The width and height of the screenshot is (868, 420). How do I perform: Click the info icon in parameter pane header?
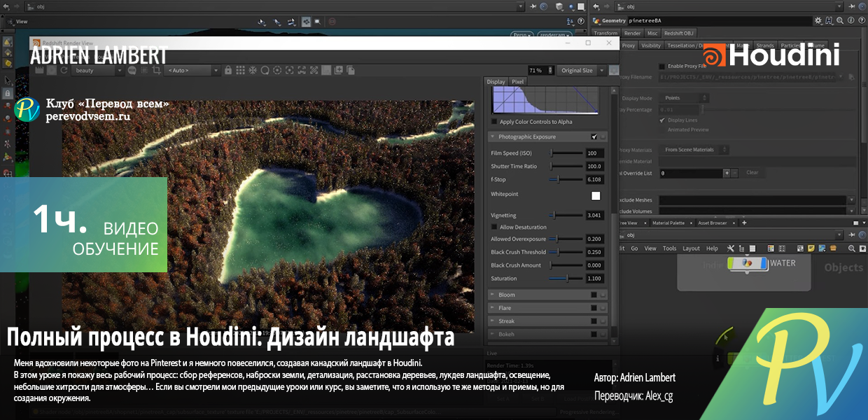[850, 21]
